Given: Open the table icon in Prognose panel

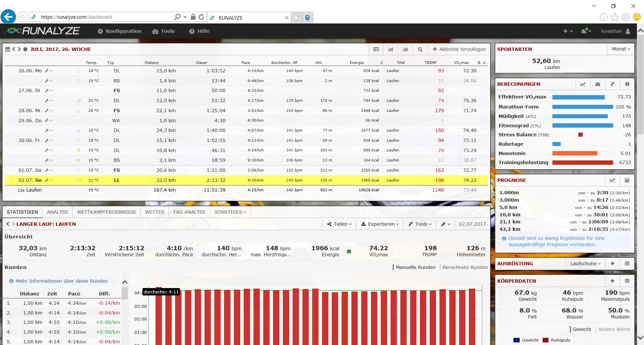Looking at the screenshot, I should 627,180.
